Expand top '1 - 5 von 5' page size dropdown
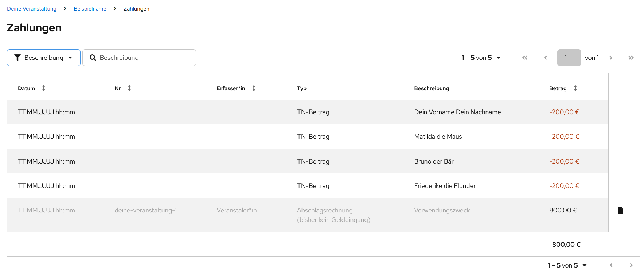Screen dimensions: 644x269 click(x=481, y=58)
